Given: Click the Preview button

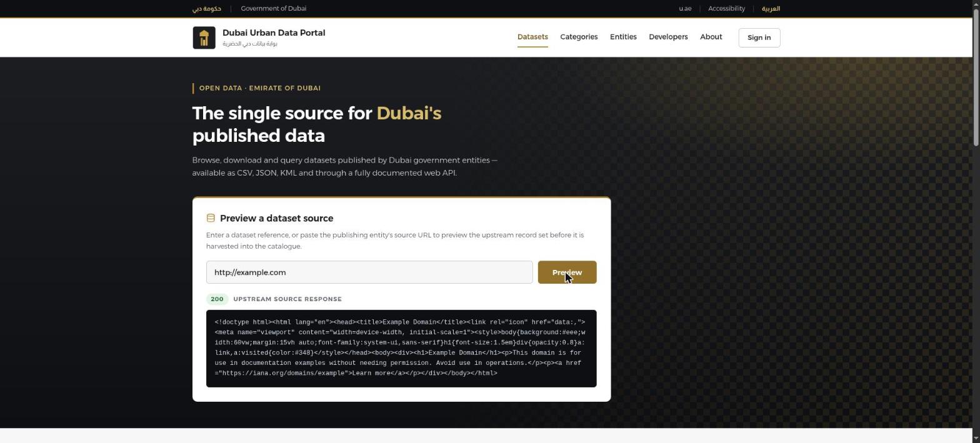Looking at the screenshot, I should coord(567,272).
